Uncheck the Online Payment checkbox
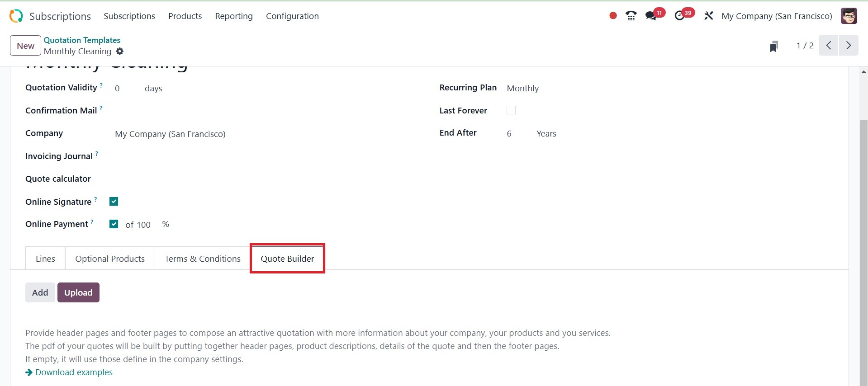 click(114, 224)
